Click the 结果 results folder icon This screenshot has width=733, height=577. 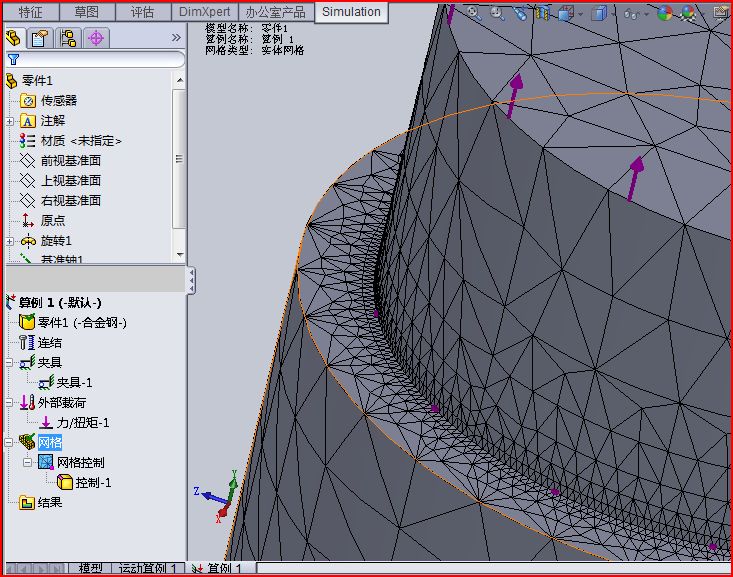click(x=27, y=503)
